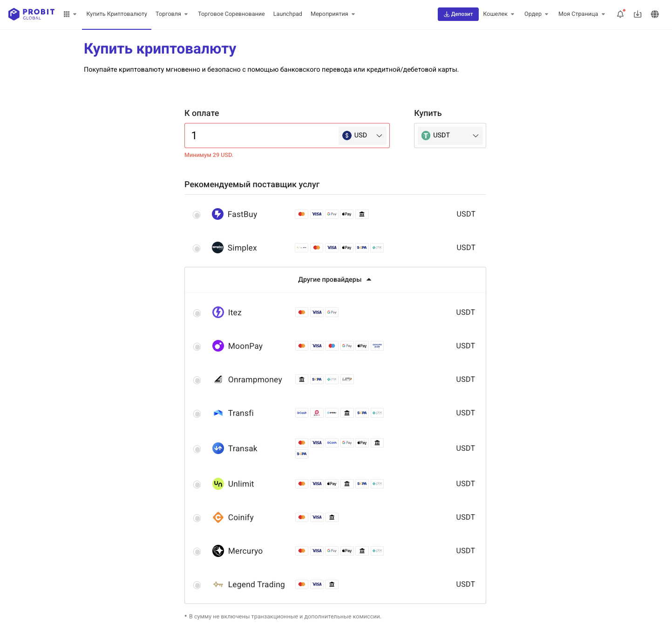
Task: Open Торговое Соревнование link
Action: tap(231, 14)
